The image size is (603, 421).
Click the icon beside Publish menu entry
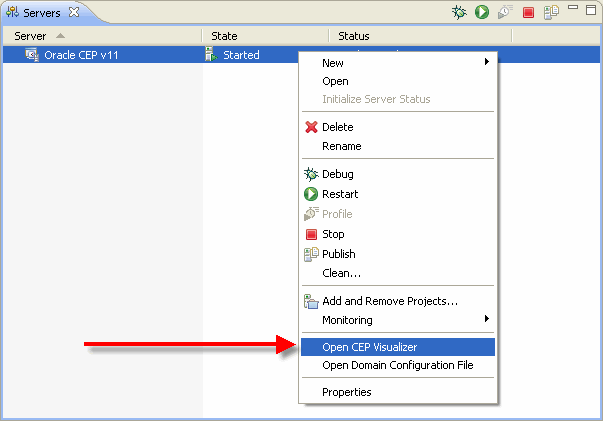(311, 254)
